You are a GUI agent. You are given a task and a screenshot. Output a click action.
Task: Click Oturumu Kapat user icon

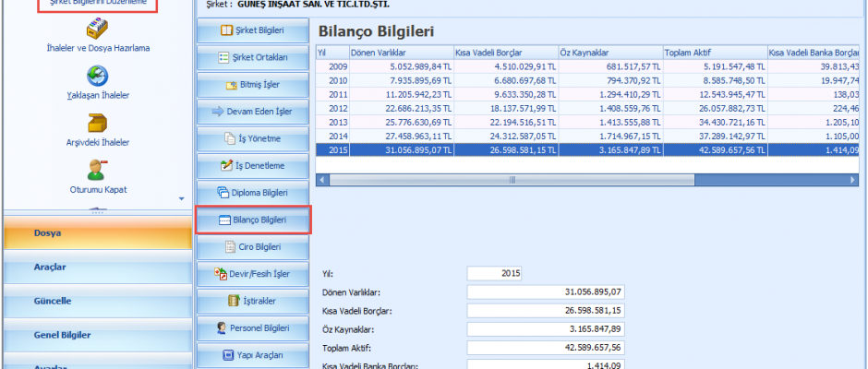96,170
